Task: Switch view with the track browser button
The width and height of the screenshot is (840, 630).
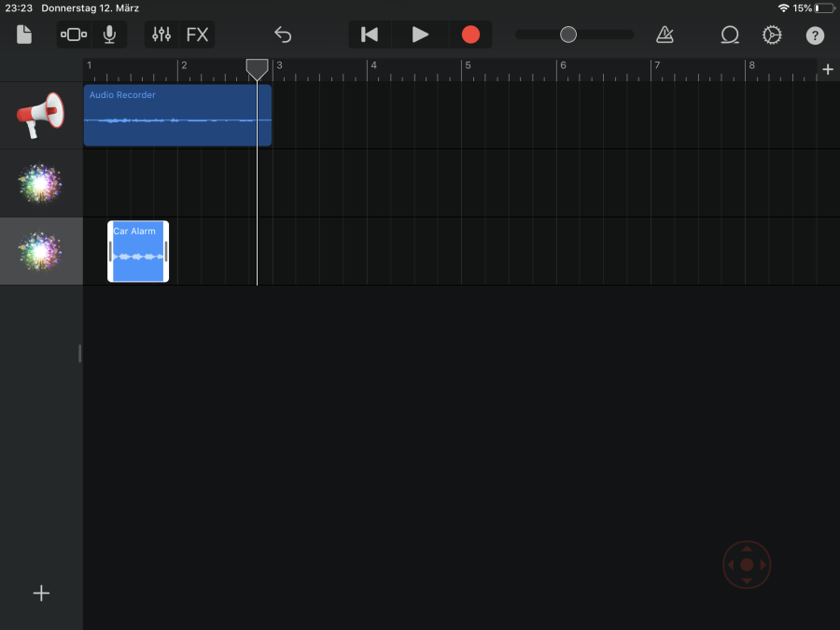Action: pos(74,35)
